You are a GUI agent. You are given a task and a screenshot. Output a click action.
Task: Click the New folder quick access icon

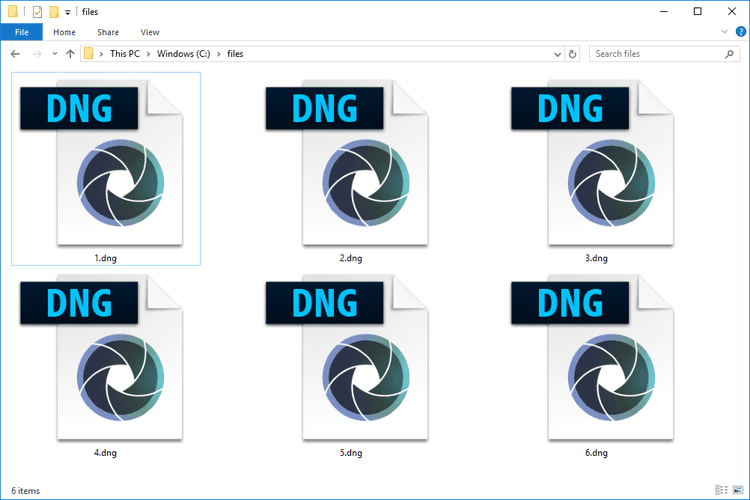coord(54,11)
